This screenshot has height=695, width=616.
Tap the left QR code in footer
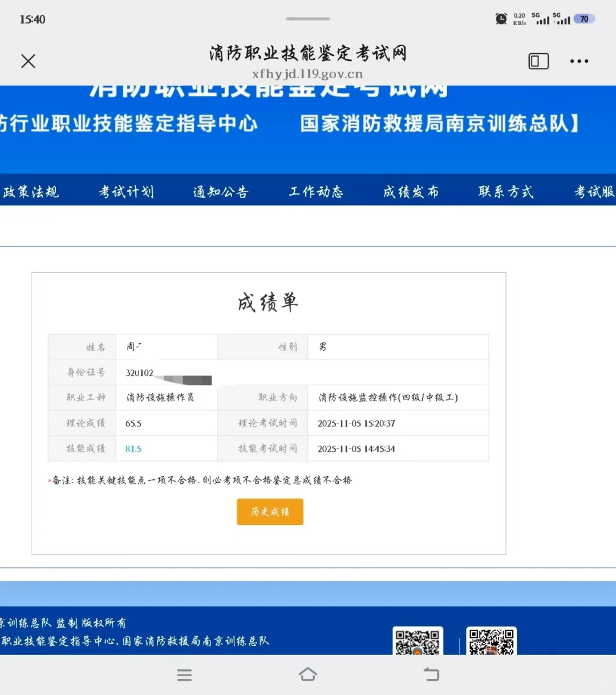(418, 641)
